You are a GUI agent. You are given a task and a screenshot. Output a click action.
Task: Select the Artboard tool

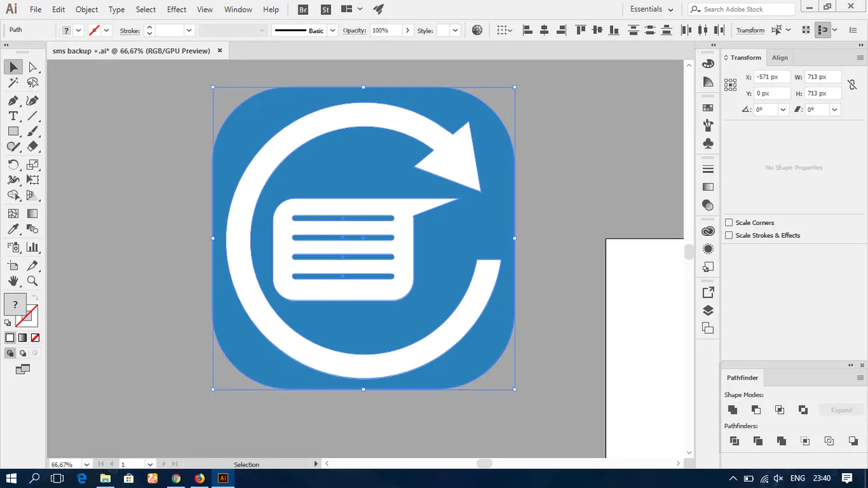pos(14,266)
